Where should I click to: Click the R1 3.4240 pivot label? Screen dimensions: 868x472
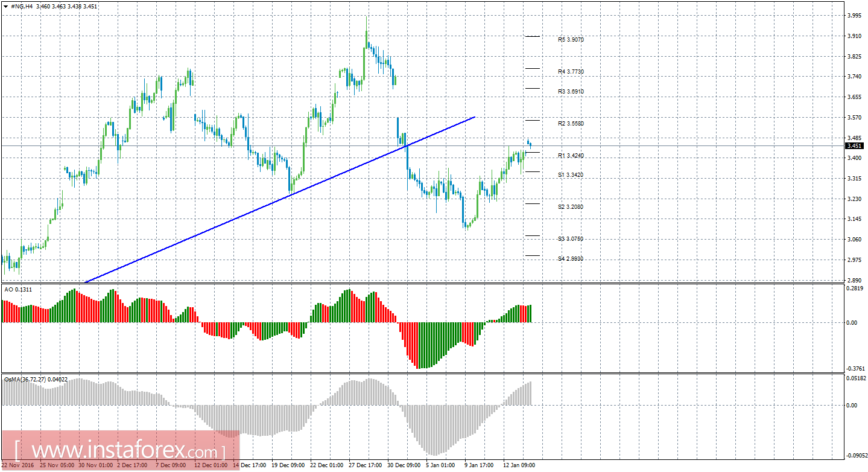click(x=571, y=155)
